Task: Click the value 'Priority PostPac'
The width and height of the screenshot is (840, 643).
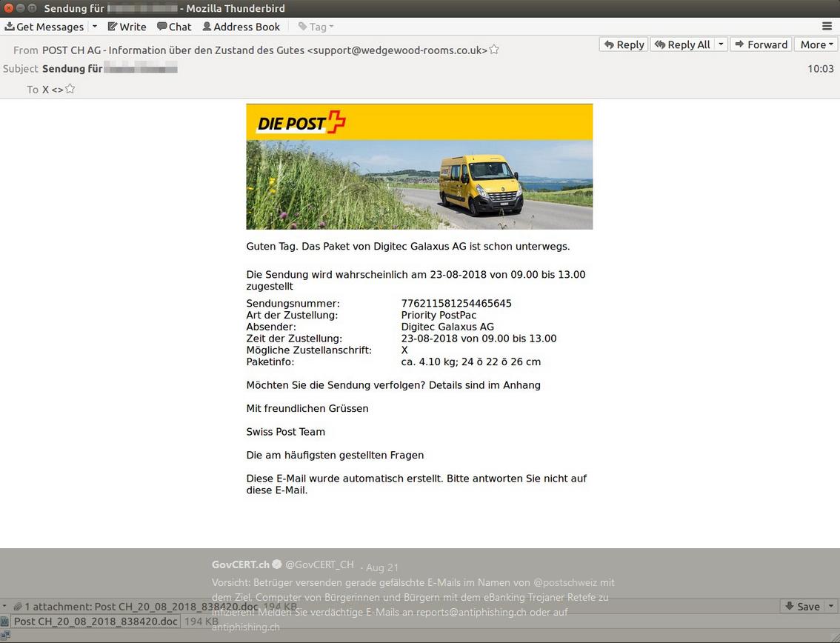Action: click(439, 315)
